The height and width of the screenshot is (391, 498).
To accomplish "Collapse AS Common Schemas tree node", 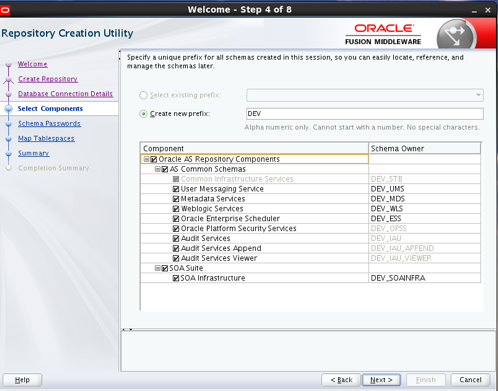I will coord(157,169).
